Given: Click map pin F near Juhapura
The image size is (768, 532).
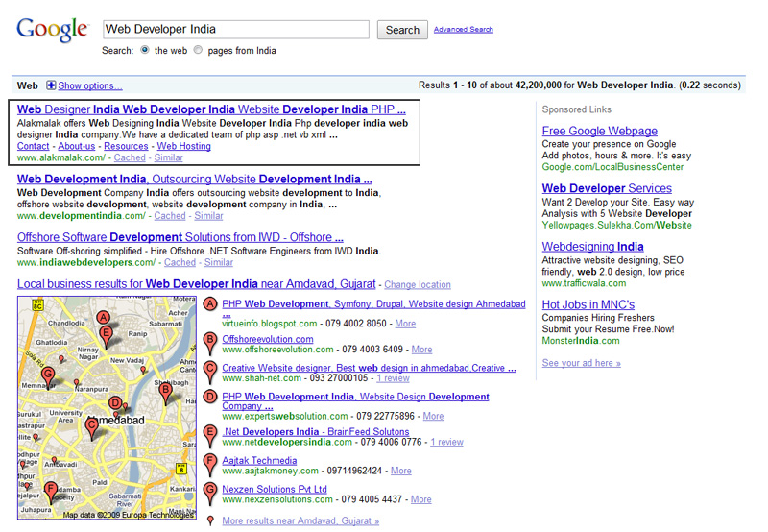Looking at the screenshot, I should tap(51, 493).
